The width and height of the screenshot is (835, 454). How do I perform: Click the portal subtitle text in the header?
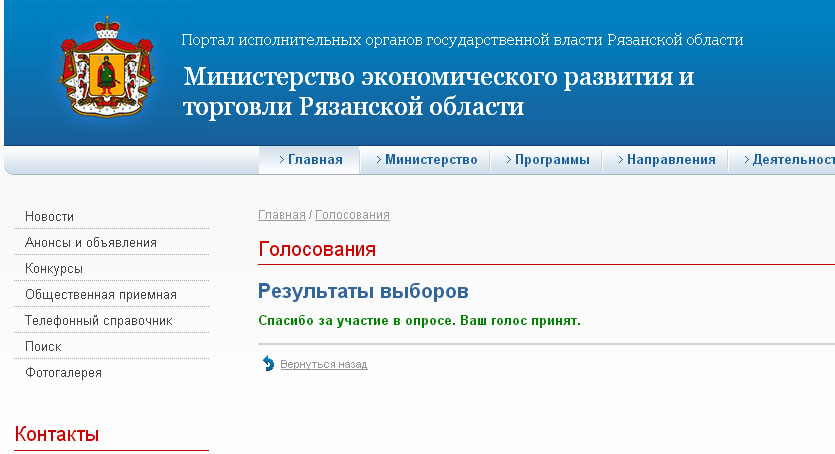point(462,40)
